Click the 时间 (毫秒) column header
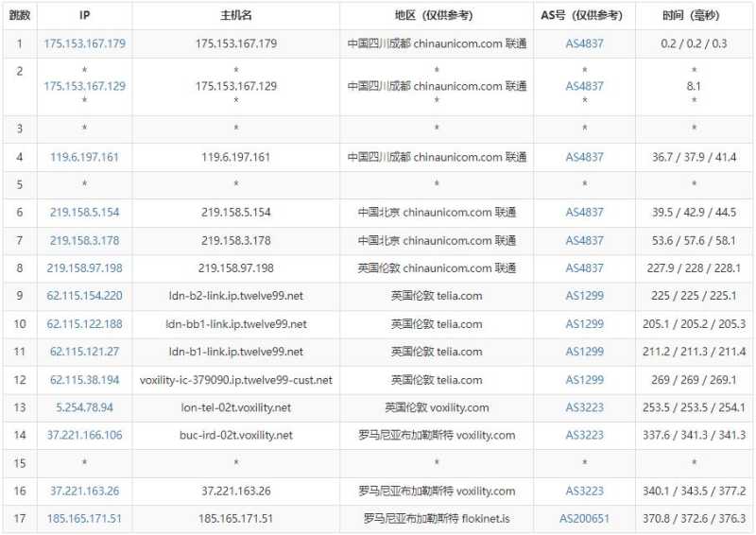This screenshot has height=535, width=756. [x=694, y=15]
